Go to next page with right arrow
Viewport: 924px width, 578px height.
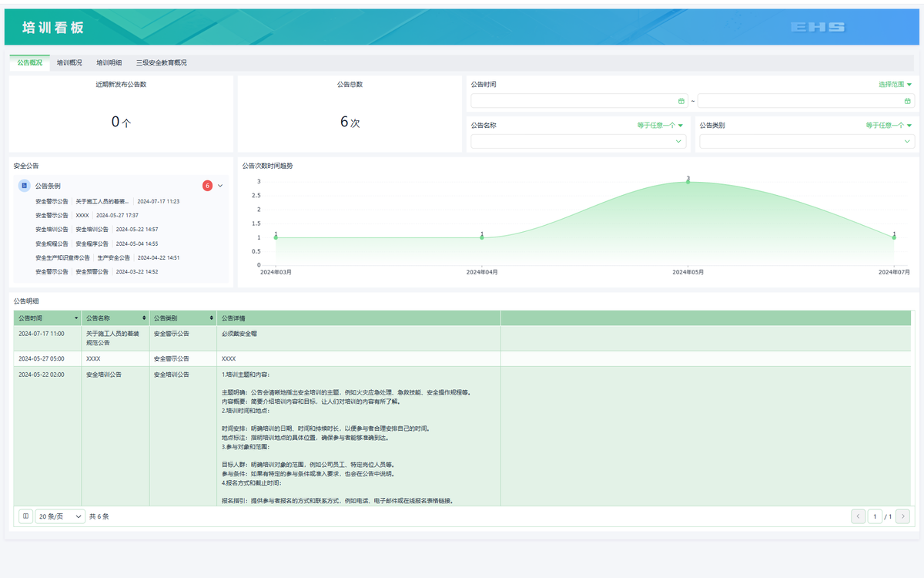pyautogui.click(x=902, y=516)
